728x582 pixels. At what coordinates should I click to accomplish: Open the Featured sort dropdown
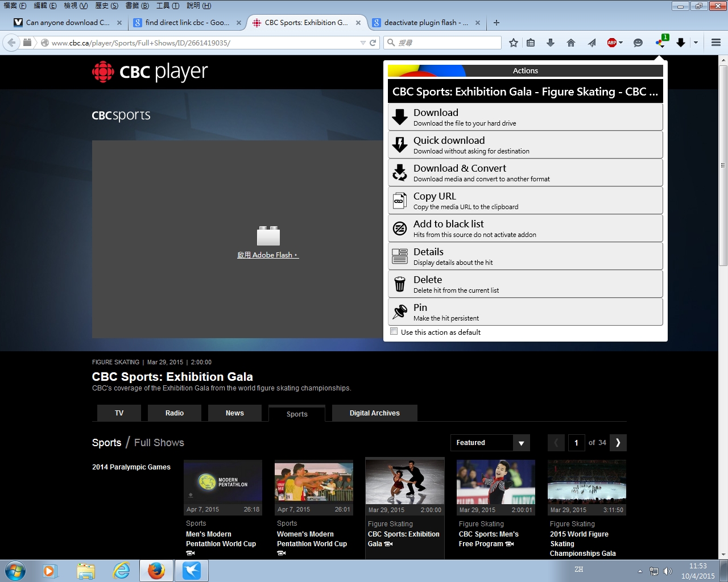pos(490,443)
